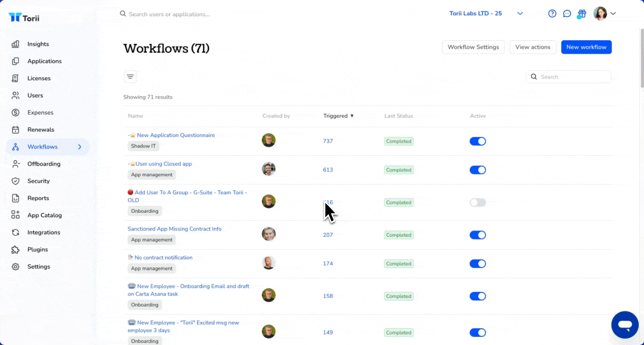Click the search magnifier in top bar
This screenshot has height=345, width=644.
(123, 14)
